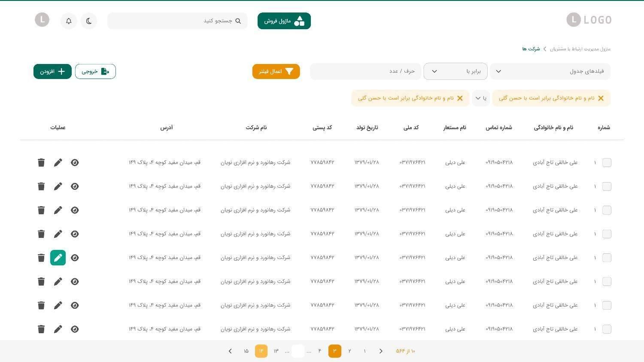Open breadcrumb شرکت ها
This screenshot has width=644, height=362.
pyautogui.click(x=531, y=49)
